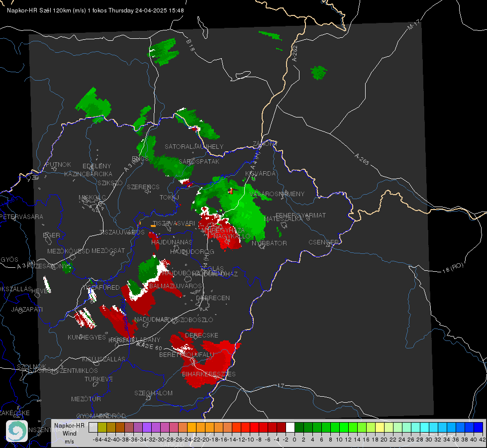Pick the dark blue swatch at legend end
Viewport: 487px width, 448px height.
[479, 427]
